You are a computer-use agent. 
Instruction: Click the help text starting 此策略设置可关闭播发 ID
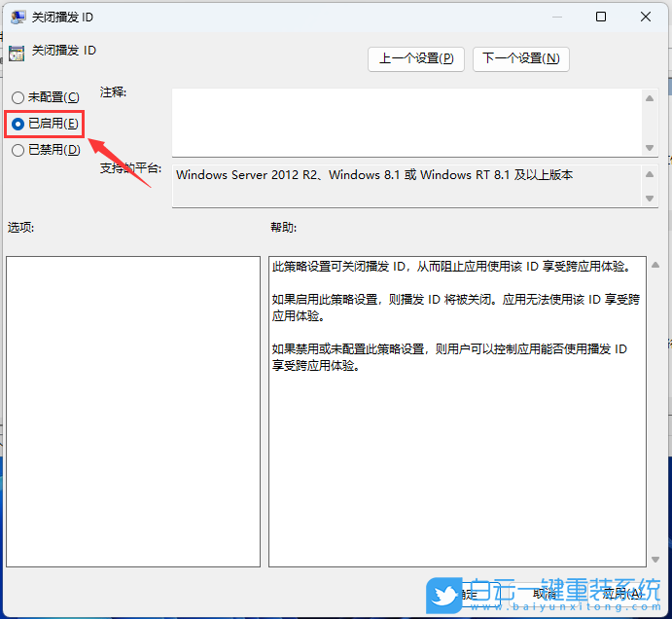pos(452,267)
